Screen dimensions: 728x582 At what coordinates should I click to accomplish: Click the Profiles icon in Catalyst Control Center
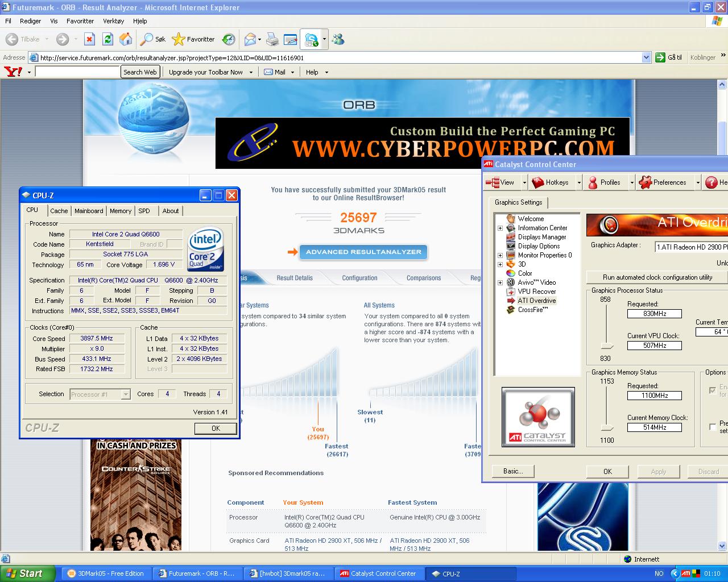click(x=593, y=182)
